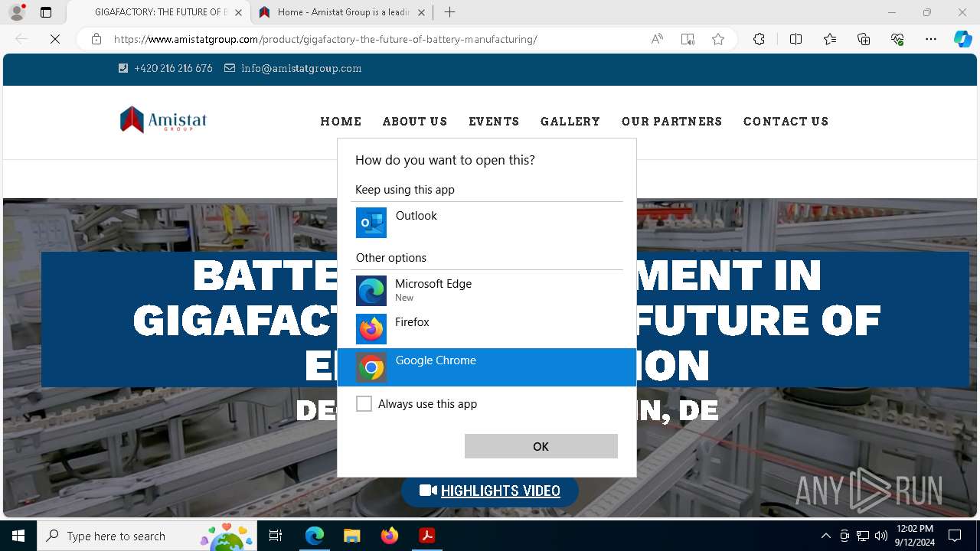Open the GALLERY menu item
The width and height of the screenshot is (980, 551).
coord(570,122)
